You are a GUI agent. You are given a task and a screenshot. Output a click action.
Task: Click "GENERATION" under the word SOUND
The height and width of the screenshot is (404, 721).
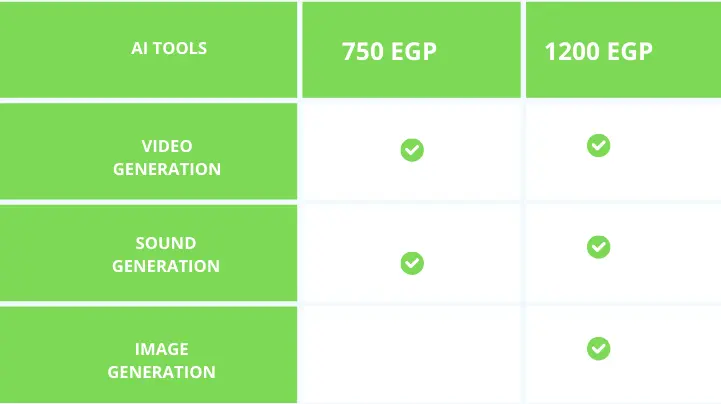coord(166,266)
